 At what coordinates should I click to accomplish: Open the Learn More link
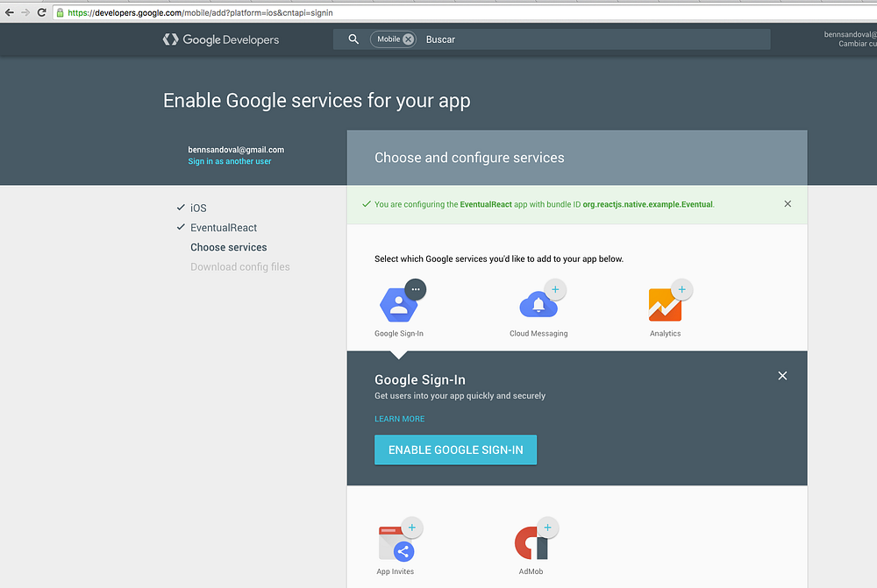[x=399, y=419]
